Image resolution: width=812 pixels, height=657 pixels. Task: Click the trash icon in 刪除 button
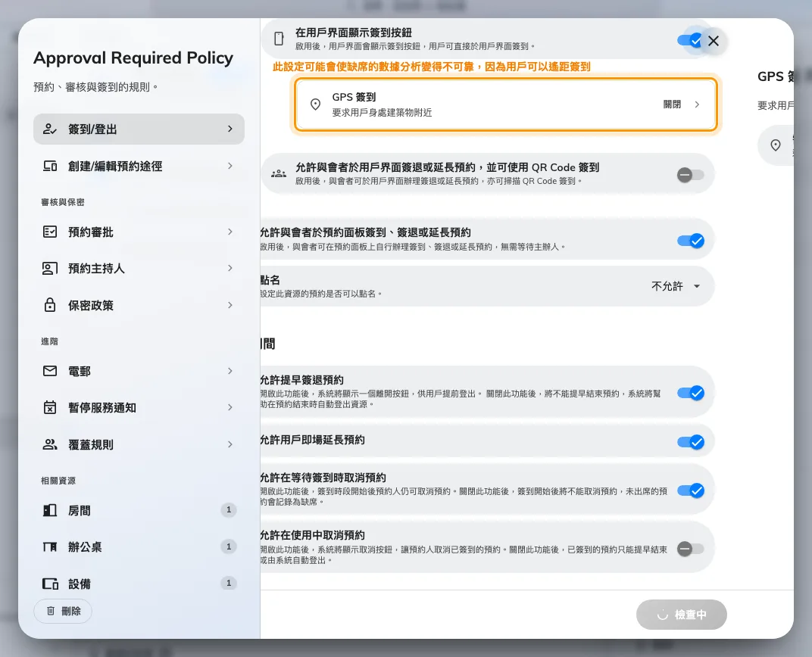coord(51,611)
